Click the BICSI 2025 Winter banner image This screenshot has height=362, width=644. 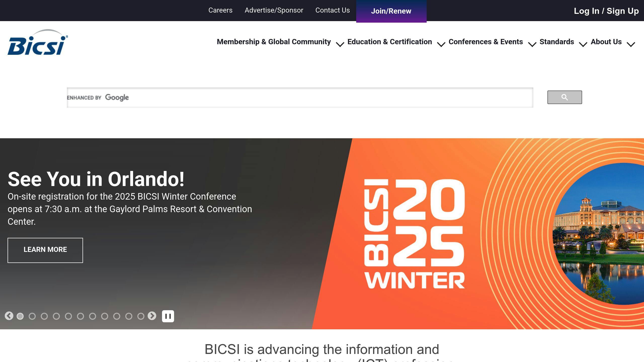[x=415, y=234]
